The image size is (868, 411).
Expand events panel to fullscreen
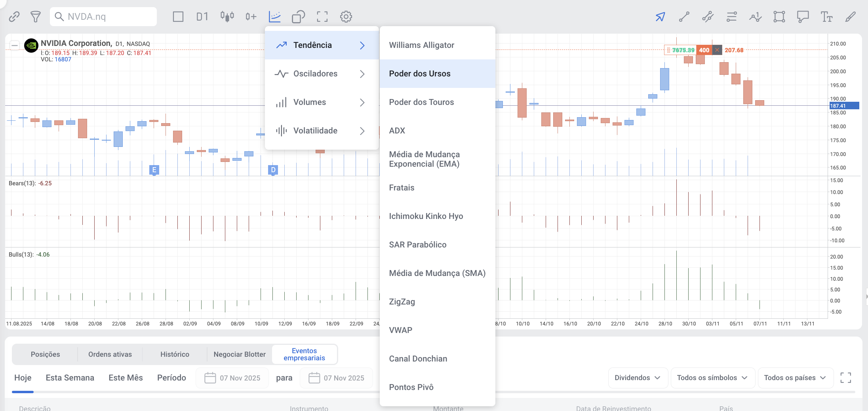coord(846,378)
